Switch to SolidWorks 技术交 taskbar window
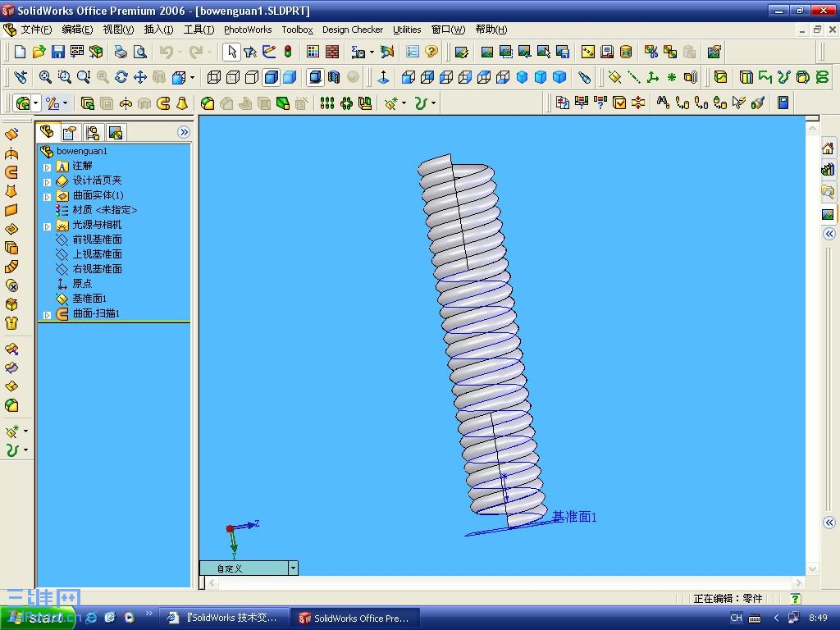The image size is (840, 630). [225, 618]
